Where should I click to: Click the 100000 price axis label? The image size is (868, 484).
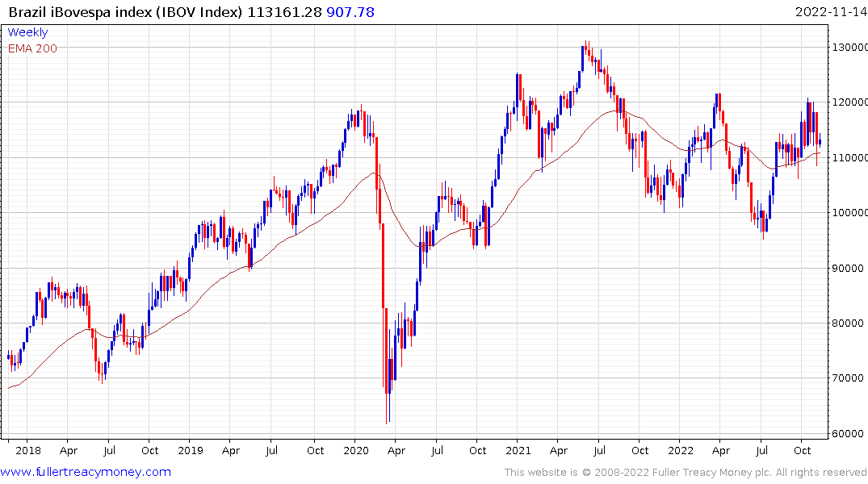(849, 213)
